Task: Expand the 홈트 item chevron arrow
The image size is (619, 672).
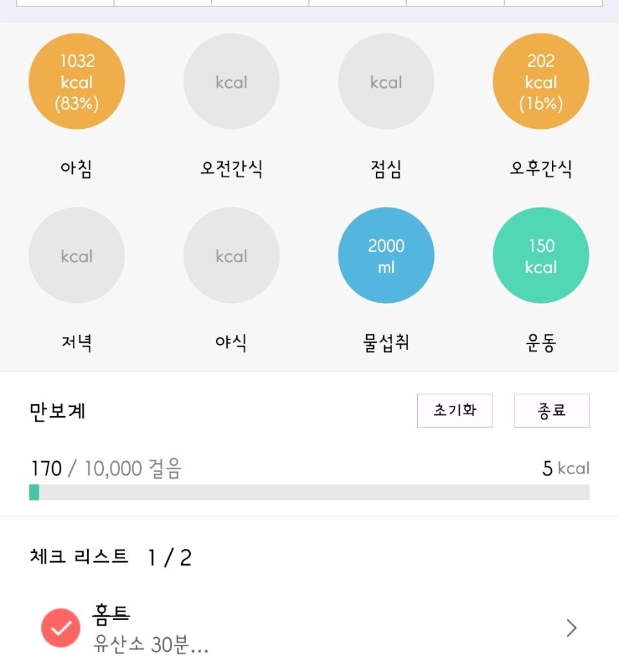Action: (571, 628)
